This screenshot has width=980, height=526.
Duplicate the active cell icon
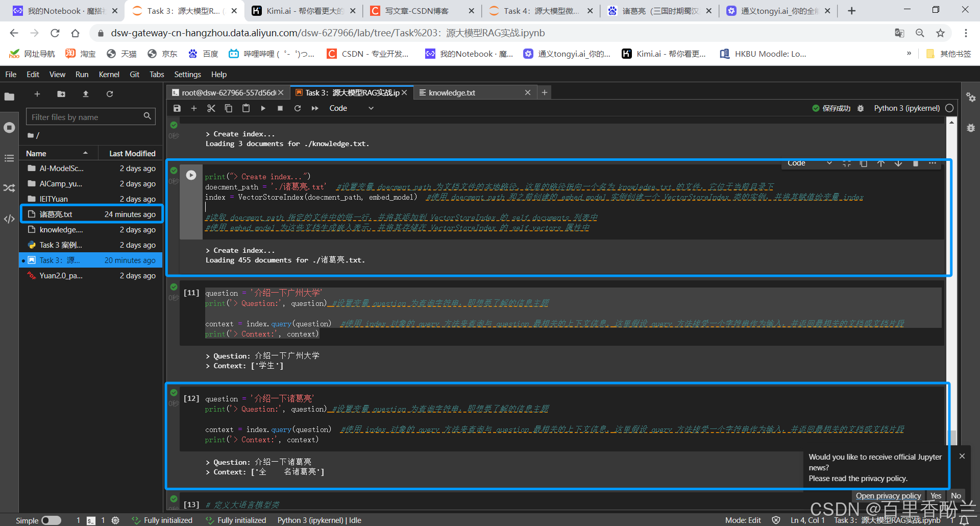click(864, 163)
